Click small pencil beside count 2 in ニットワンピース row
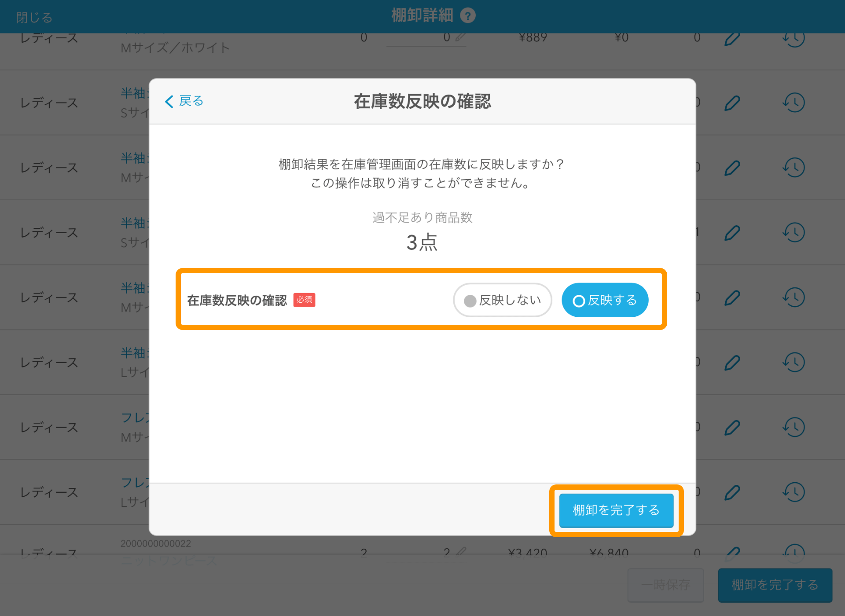 coord(461,551)
